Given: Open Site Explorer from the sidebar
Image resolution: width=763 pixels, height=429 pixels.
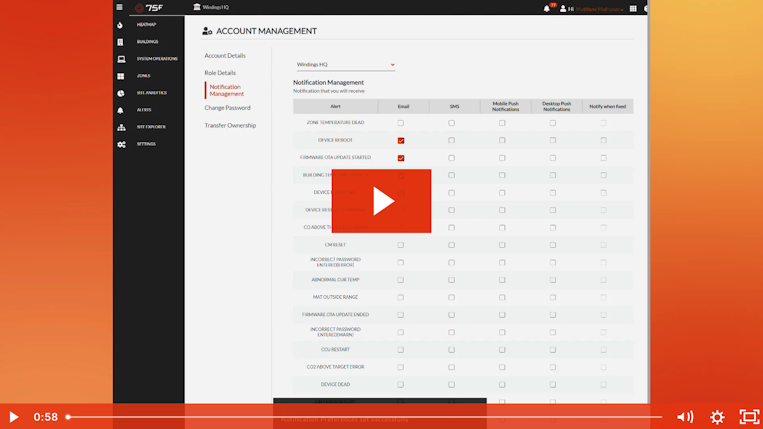Looking at the screenshot, I should (151, 127).
